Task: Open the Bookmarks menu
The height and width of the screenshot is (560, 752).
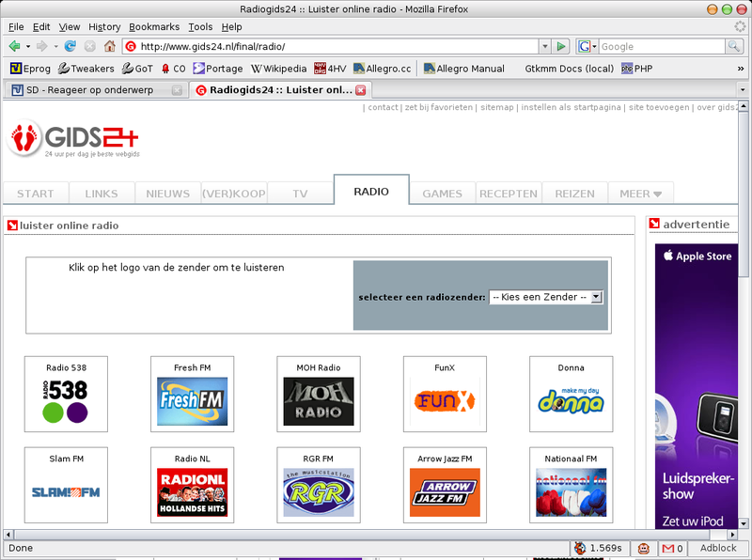Action: pos(154,27)
